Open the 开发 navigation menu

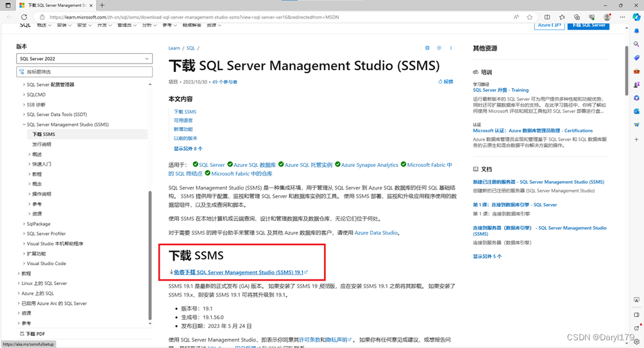click(105, 25)
